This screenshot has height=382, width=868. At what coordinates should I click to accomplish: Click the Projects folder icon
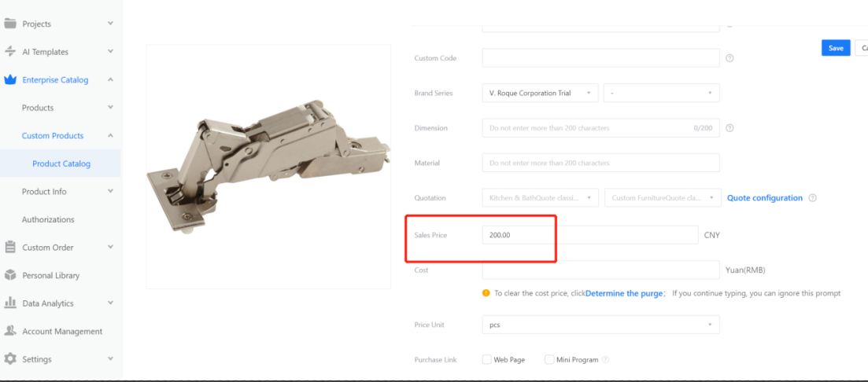tap(10, 24)
